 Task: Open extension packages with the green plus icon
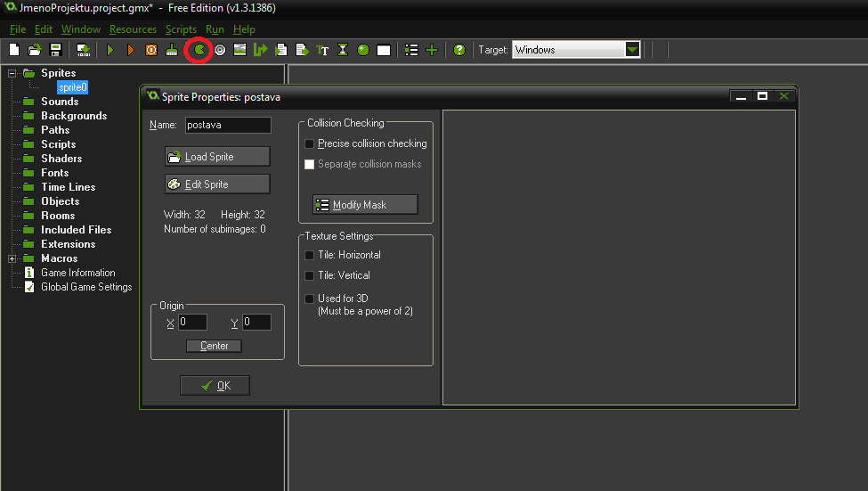point(432,50)
